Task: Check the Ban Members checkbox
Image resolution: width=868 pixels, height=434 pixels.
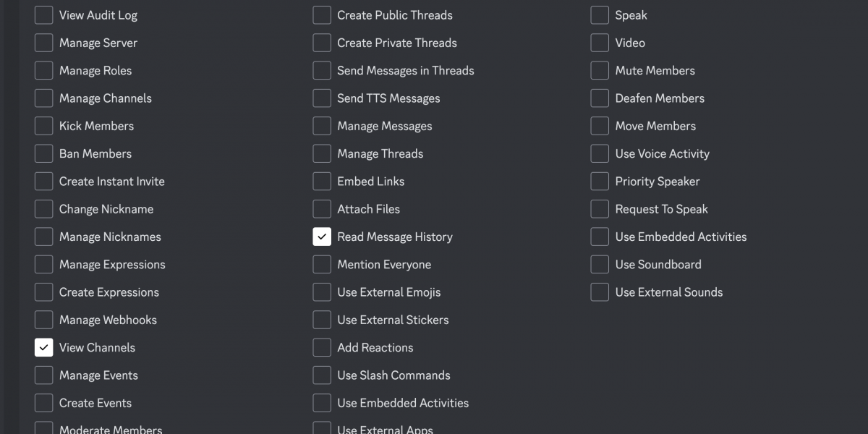Action: (x=44, y=153)
